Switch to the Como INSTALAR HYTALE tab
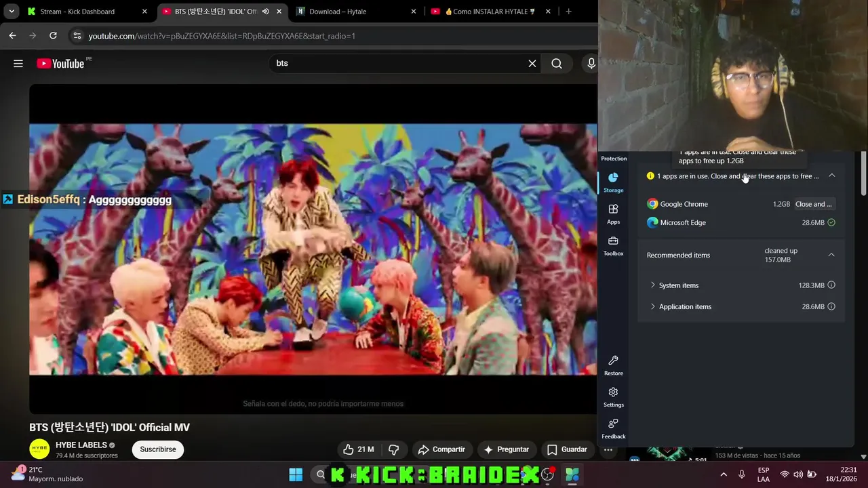The width and height of the screenshot is (868, 488). (x=490, y=12)
